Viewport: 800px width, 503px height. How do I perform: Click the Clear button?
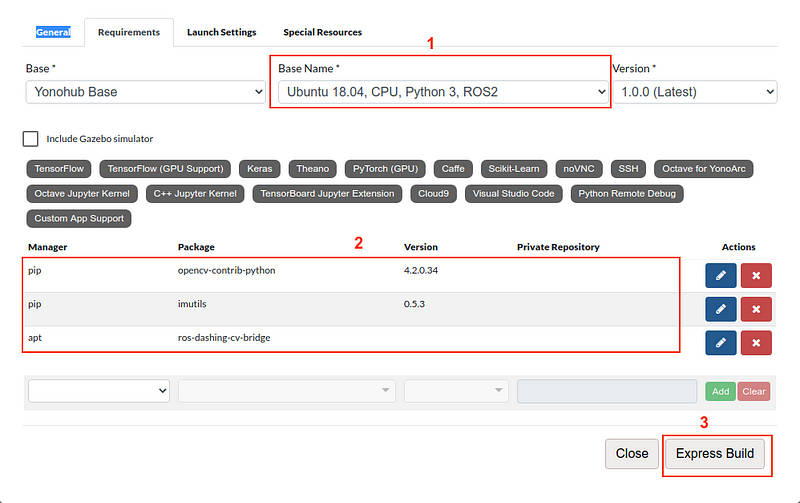click(754, 392)
